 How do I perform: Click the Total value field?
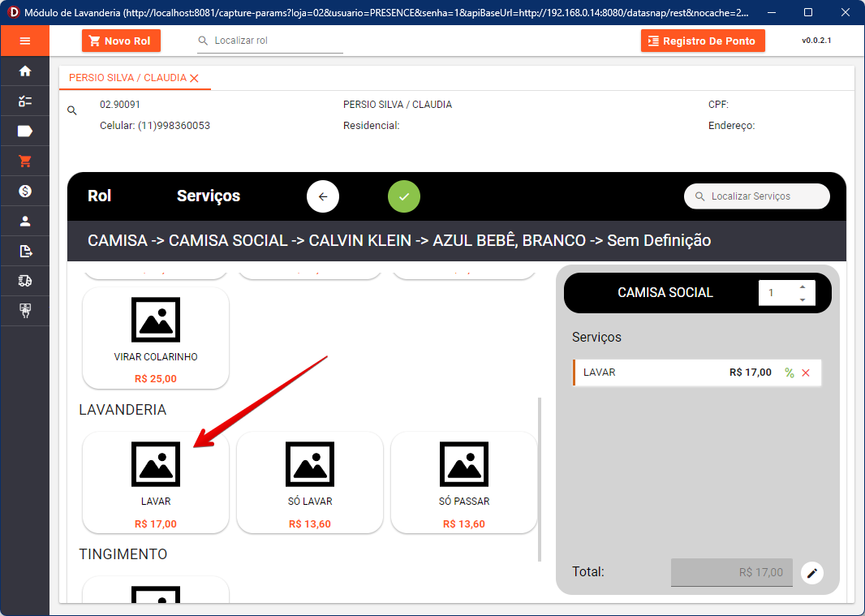731,572
